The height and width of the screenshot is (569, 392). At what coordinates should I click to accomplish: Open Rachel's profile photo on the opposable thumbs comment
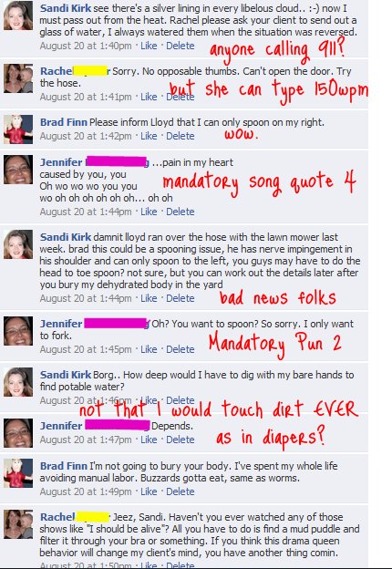click(18, 78)
